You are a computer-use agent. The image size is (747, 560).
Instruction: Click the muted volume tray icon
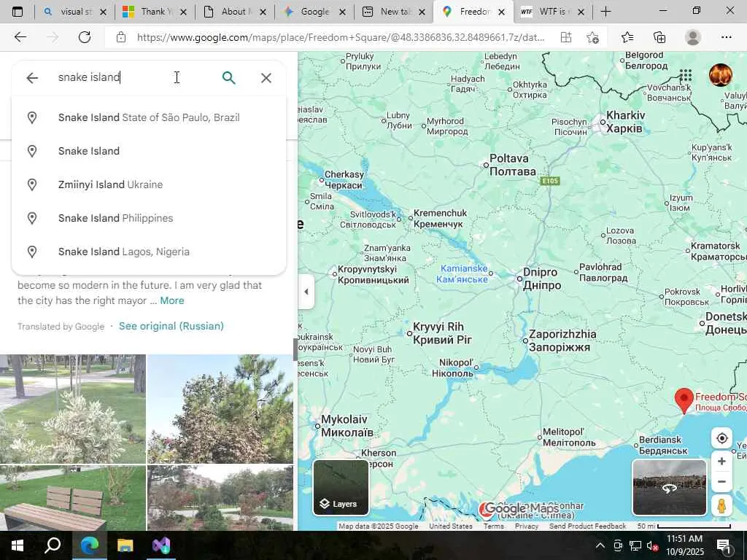652,545
